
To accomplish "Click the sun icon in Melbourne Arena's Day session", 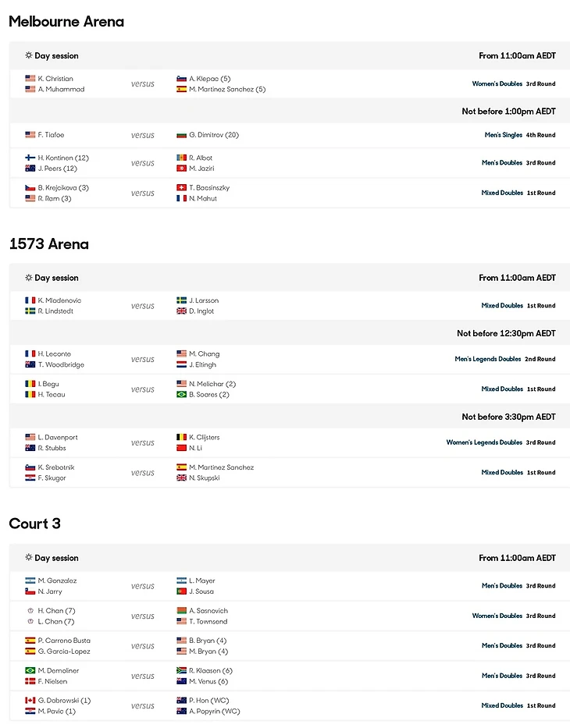I will (x=29, y=56).
